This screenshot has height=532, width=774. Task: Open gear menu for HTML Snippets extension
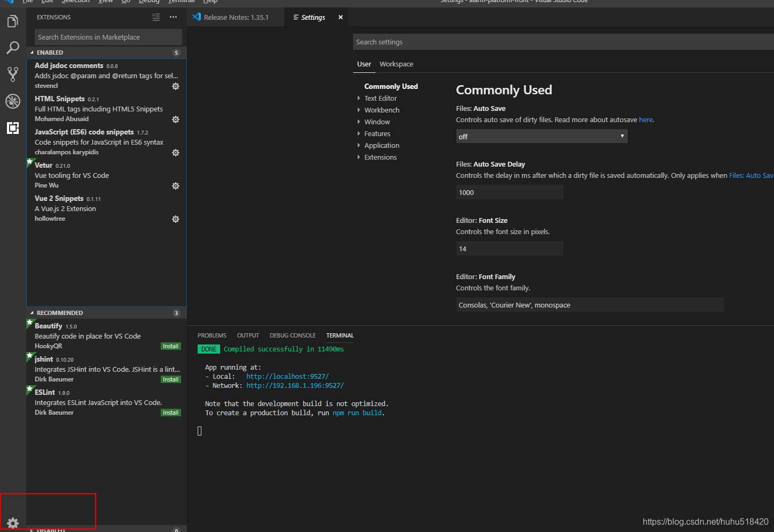[x=176, y=119]
